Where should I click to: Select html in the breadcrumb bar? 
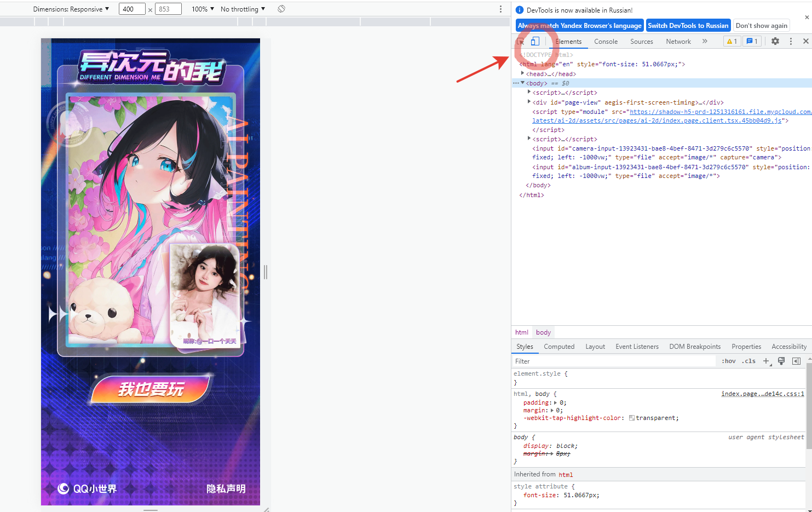(x=522, y=332)
